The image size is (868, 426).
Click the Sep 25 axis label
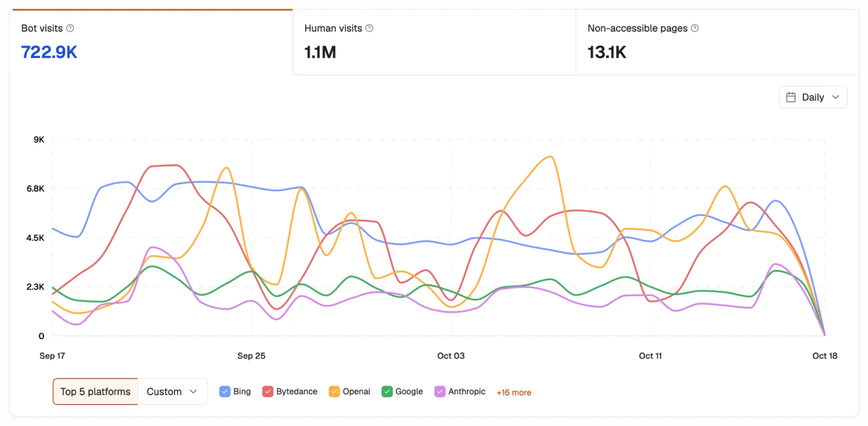tap(251, 356)
